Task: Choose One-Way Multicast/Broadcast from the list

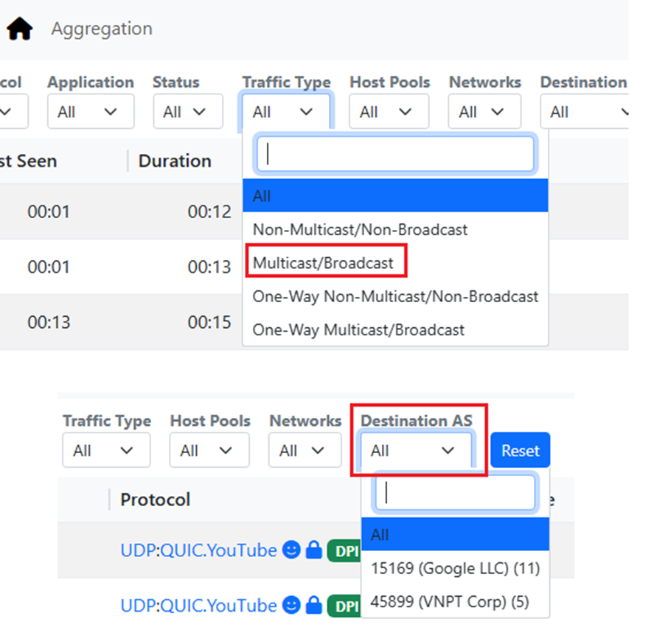Action: [x=358, y=329]
